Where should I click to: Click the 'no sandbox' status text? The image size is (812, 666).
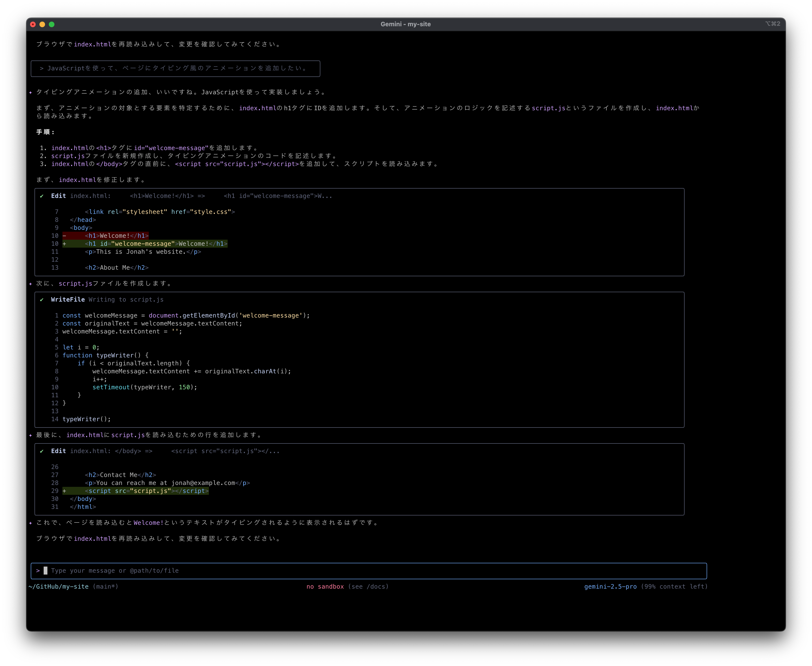tap(325, 587)
